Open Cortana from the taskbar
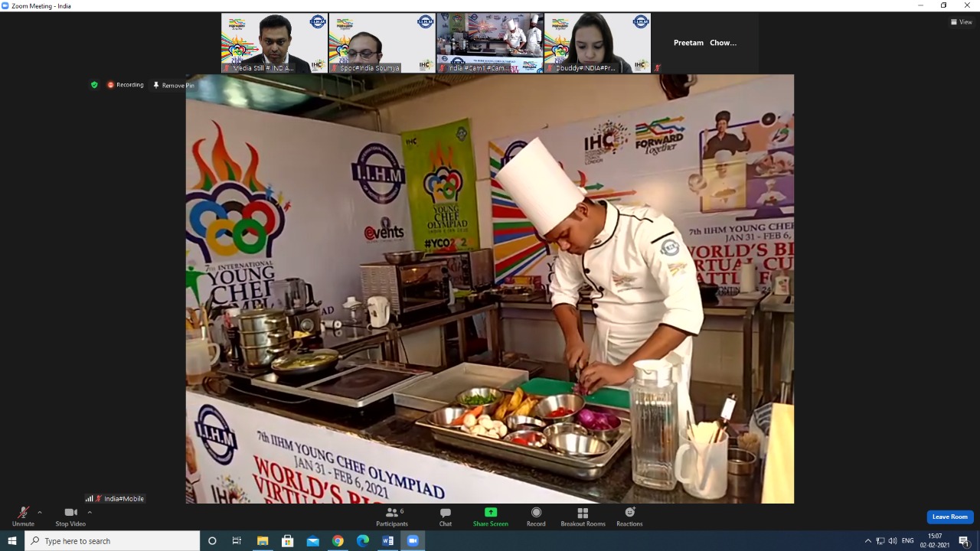This screenshot has height=551, width=980. (x=212, y=541)
